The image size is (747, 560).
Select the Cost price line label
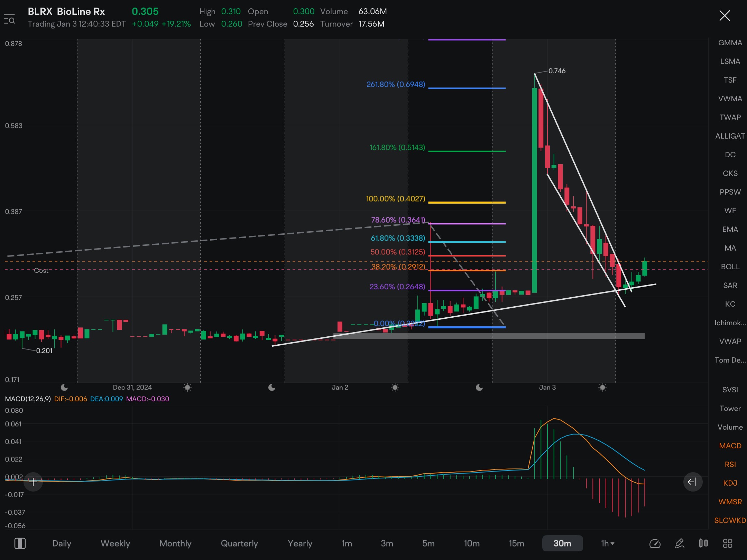tap(41, 270)
